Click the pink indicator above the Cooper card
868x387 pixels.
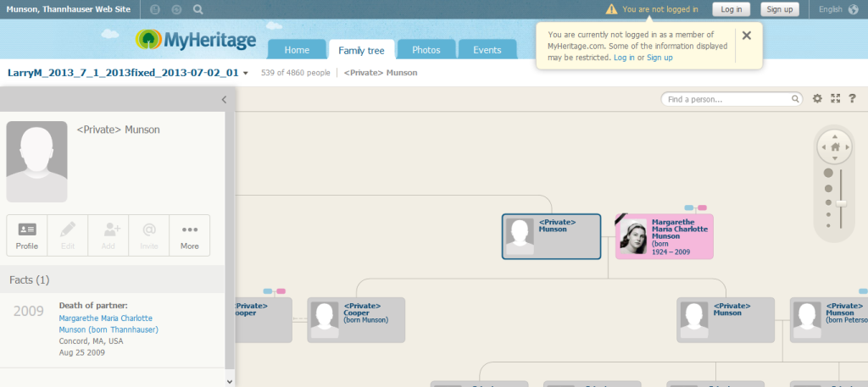[281, 291]
